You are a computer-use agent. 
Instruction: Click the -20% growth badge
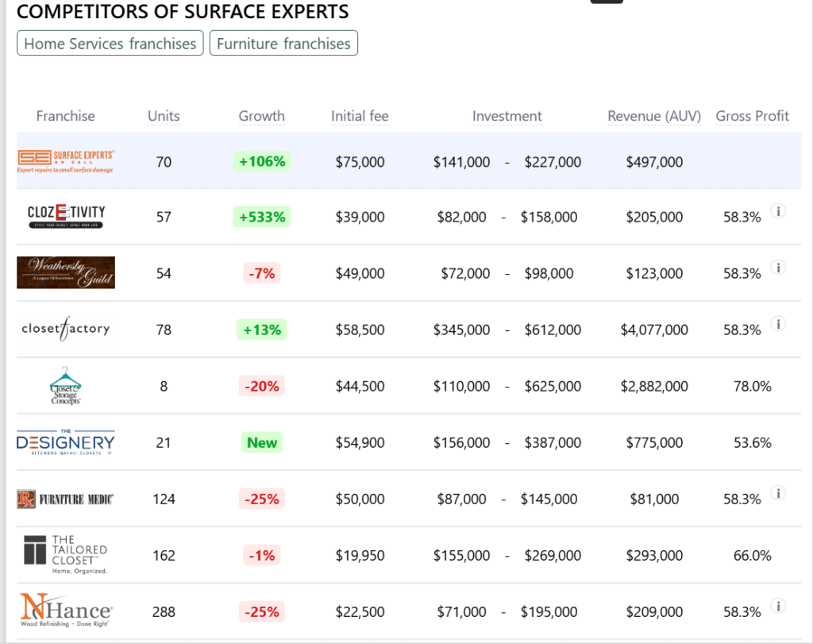click(262, 386)
